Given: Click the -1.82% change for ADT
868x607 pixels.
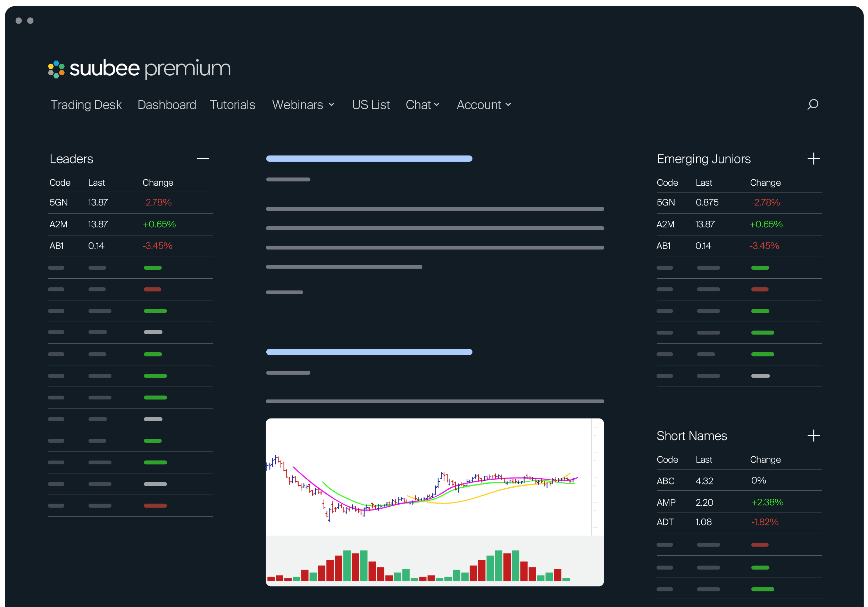Looking at the screenshot, I should tap(765, 522).
